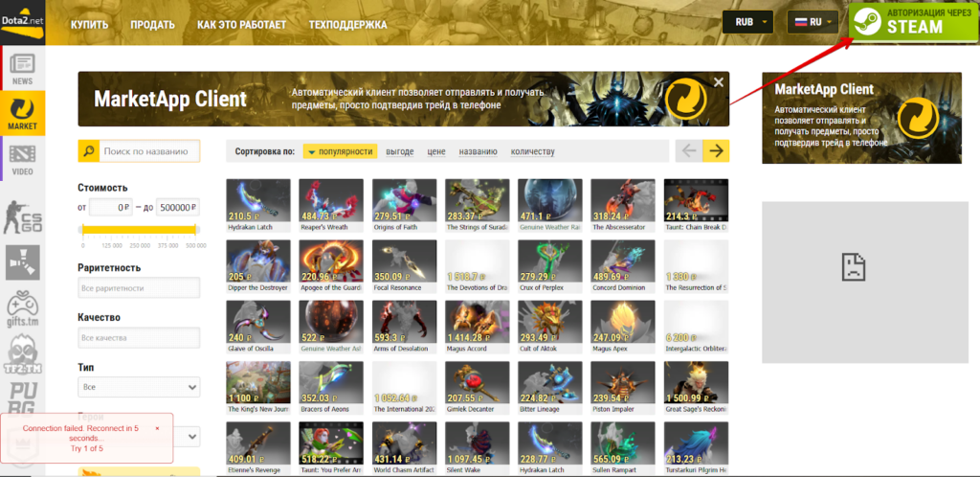Open the Concord Dominion item

(623, 266)
